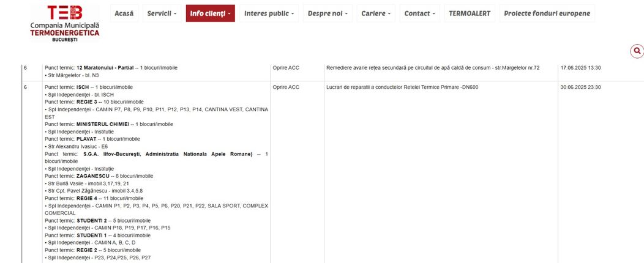Expand the Servicii dropdown menu

point(162,13)
